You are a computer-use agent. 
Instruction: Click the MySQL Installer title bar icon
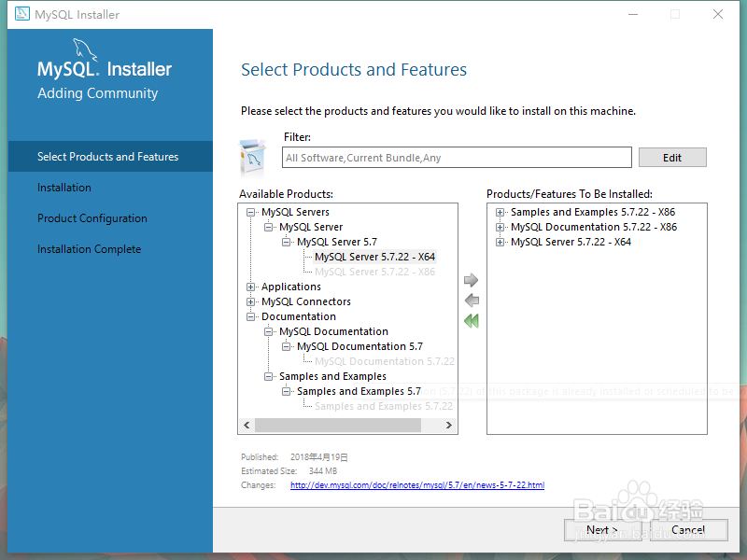[21, 14]
